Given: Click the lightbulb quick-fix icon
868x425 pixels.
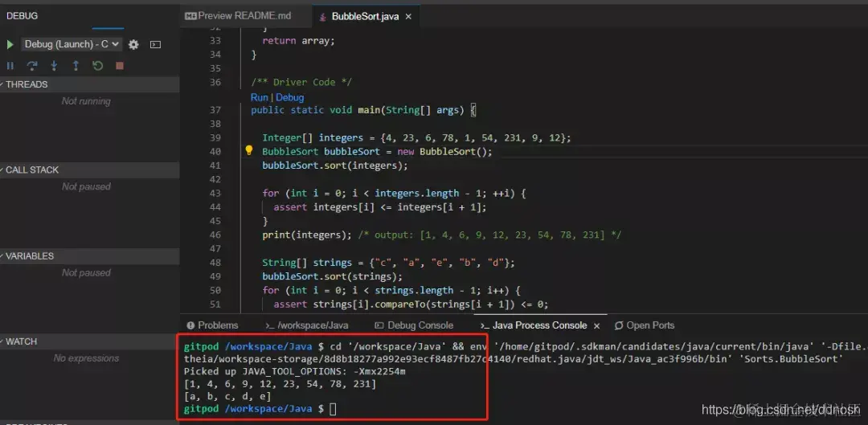Looking at the screenshot, I should (249, 150).
